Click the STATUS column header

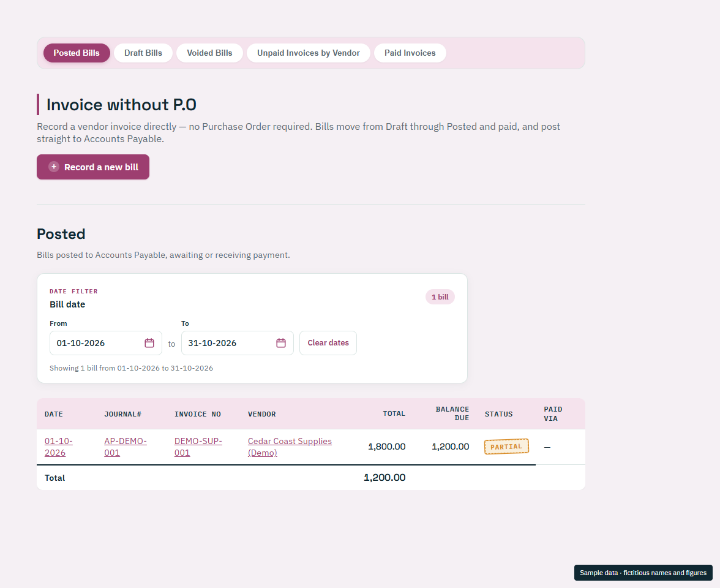(498, 414)
